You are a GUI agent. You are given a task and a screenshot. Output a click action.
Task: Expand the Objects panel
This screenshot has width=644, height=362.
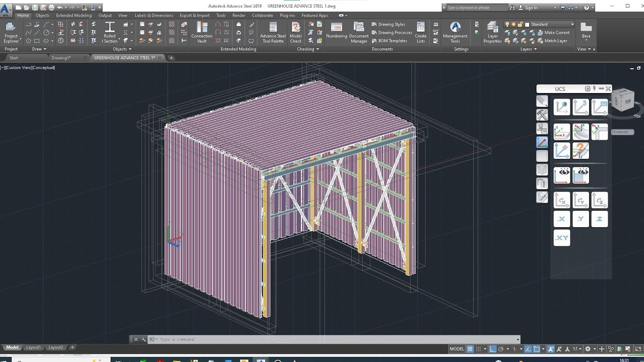pyautogui.click(x=122, y=49)
